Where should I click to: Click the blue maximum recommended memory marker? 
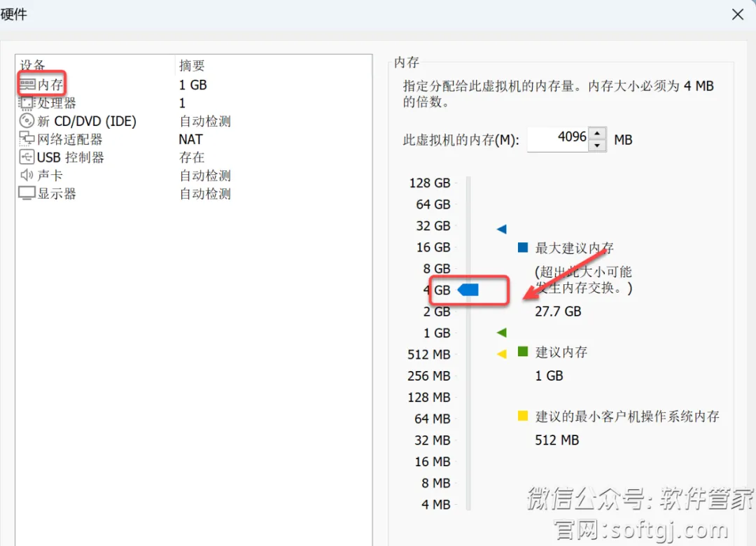(501, 229)
